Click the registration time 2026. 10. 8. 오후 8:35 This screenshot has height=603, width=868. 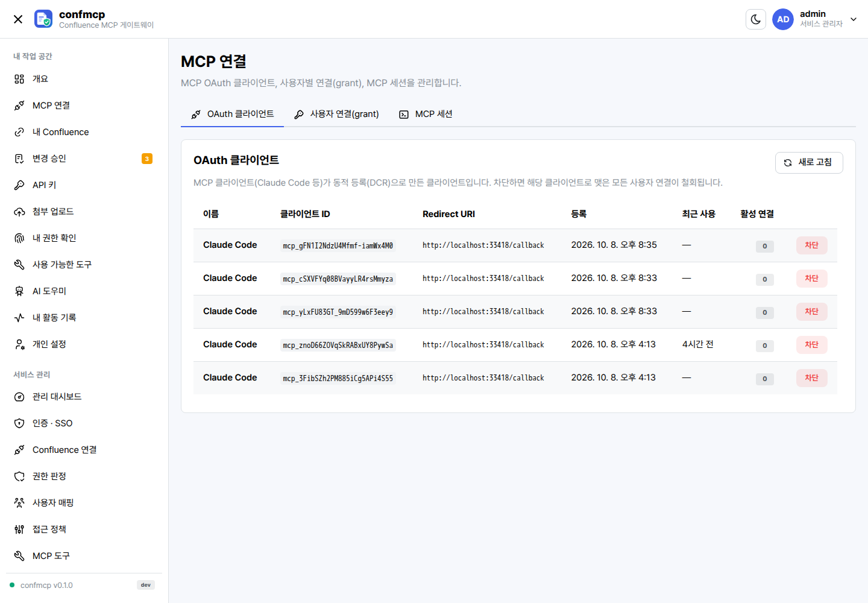614,245
